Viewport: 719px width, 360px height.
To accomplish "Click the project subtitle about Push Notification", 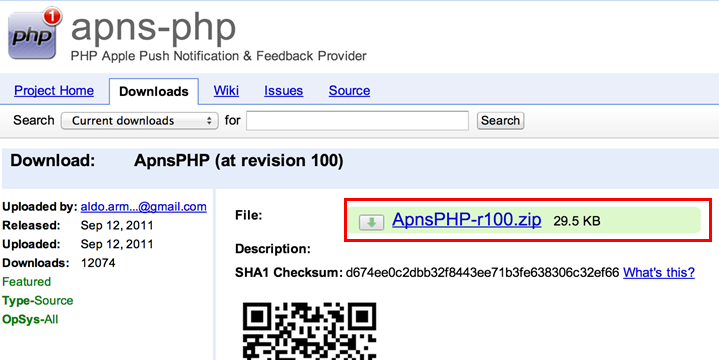I will [219, 56].
